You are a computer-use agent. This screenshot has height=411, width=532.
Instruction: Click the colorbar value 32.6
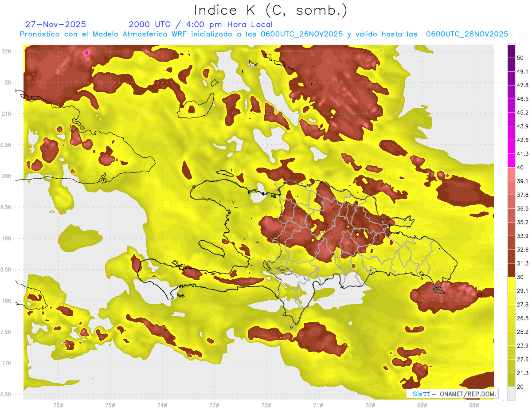click(523, 250)
